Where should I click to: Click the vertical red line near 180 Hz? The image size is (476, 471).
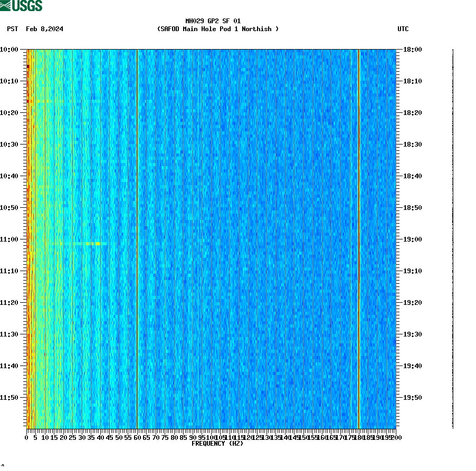358,237
